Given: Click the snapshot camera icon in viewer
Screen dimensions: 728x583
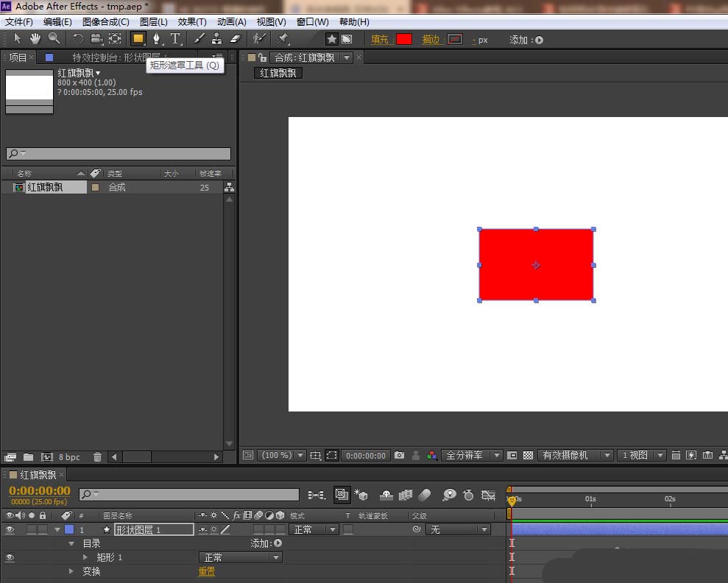Looking at the screenshot, I should point(399,456).
